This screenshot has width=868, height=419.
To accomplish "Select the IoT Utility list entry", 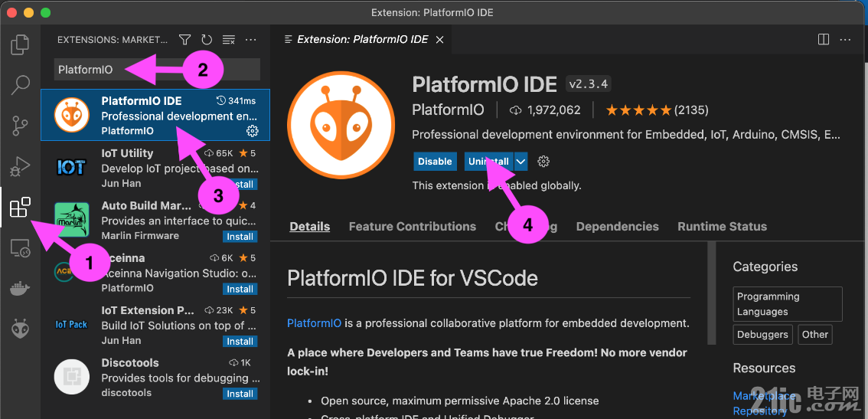I will click(x=155, y=169).
